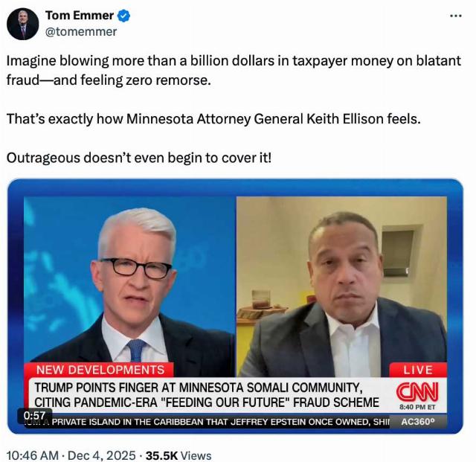The height and width of the screenshot is (462, 476).
Task: Click the AC360° show label
Action: pyautogui.click(x=418, y=422)
